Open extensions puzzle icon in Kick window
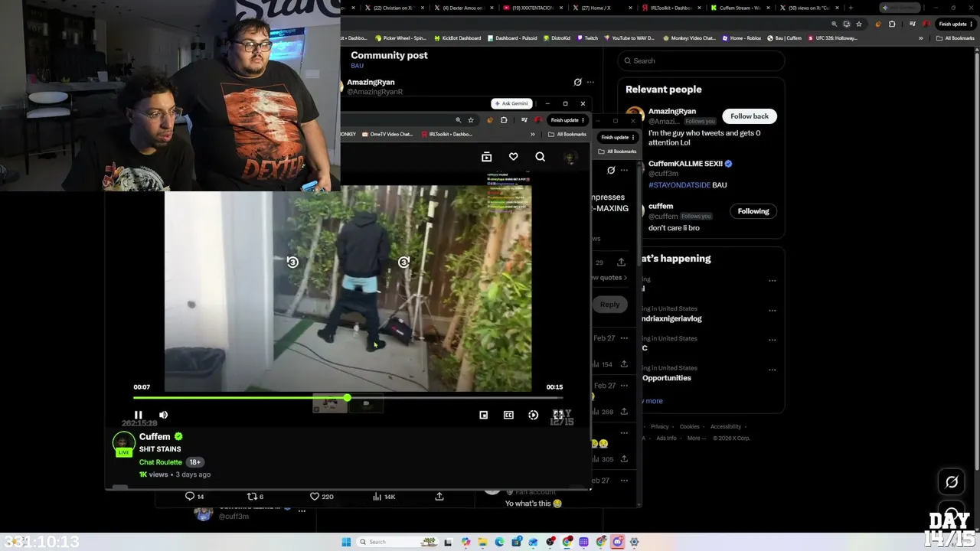 click(x=504, y=120)
